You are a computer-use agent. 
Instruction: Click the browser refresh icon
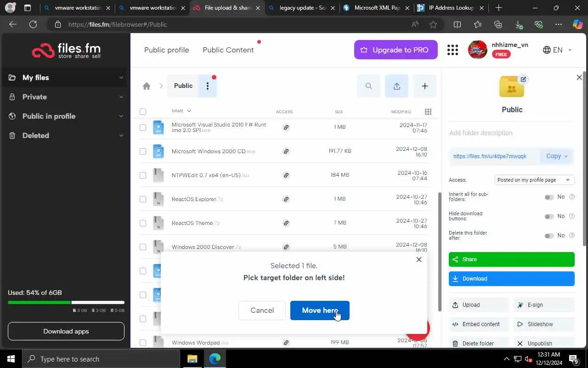[x=33, y=24]
